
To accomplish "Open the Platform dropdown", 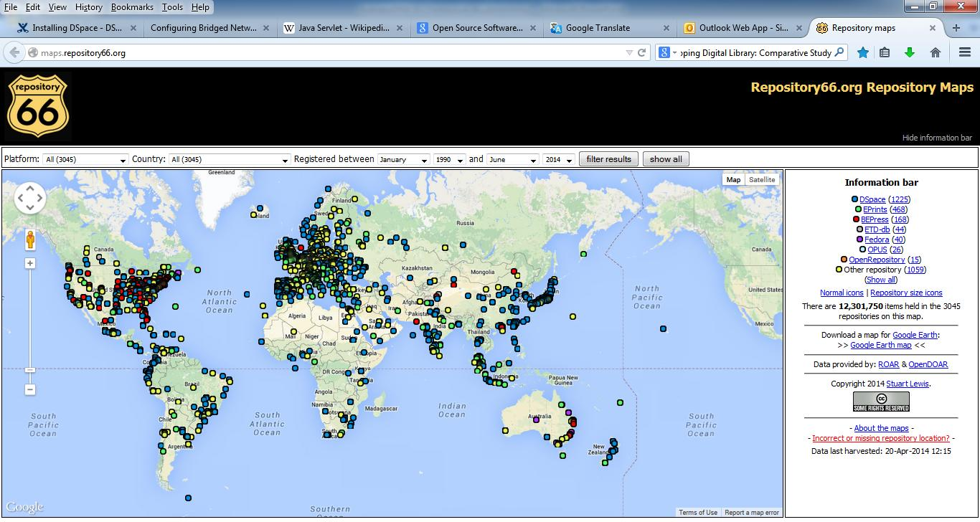I will tap(85, 159).
